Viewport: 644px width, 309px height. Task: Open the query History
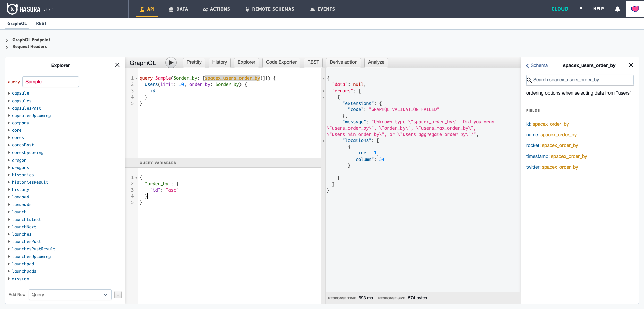[x=219, y=62]
